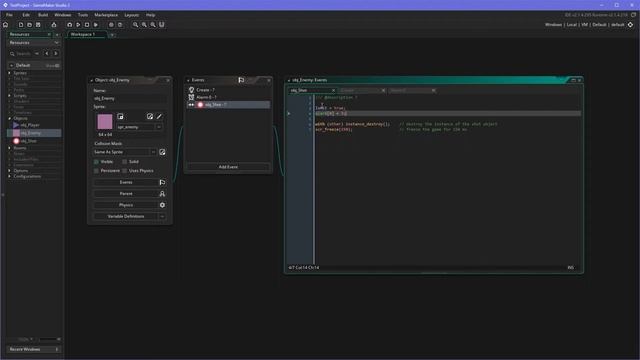Start debug run from toolbar
This screenshot has height=360, width=640.
(x=69, y=24)
